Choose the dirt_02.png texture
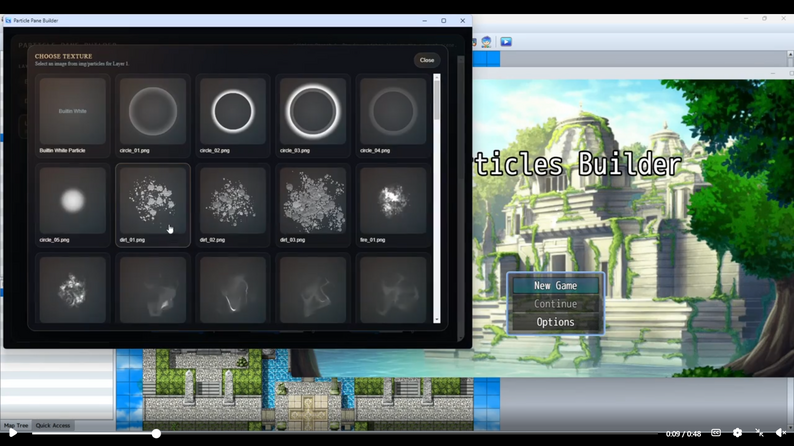The width and height of the screenshot is (794, 446). (x=232, y=205)
